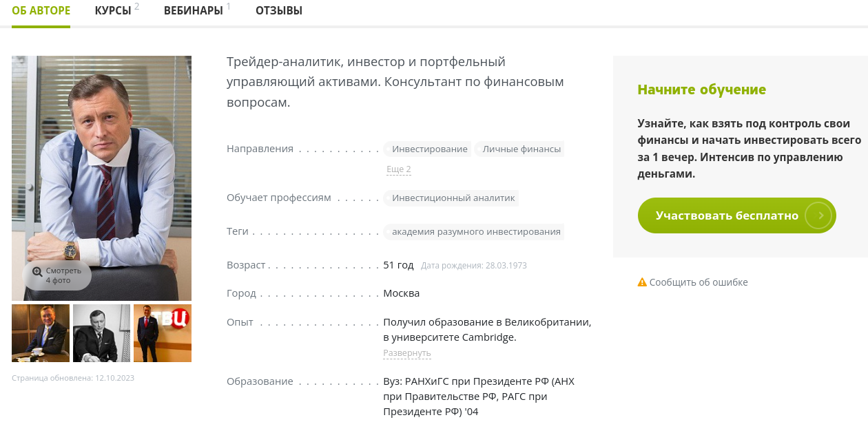Select the ОТЗЫВЫ tab
The height and width of the screenshot is (422, 868).
coord(278,10)
